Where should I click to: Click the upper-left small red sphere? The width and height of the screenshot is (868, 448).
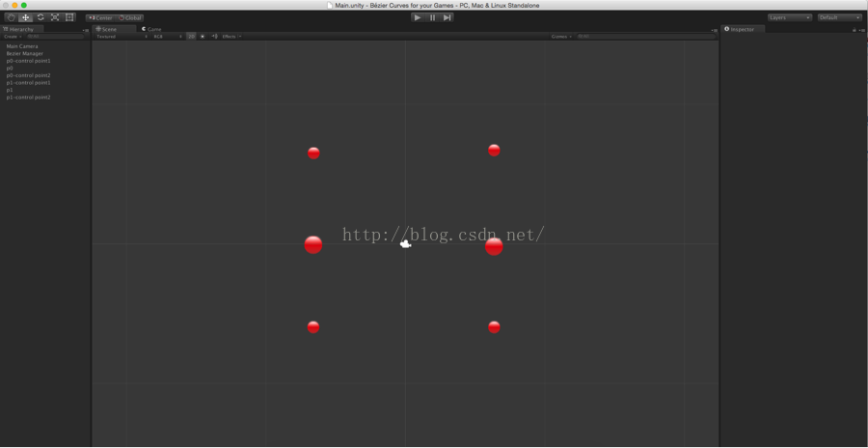click(x=313, y=153)
